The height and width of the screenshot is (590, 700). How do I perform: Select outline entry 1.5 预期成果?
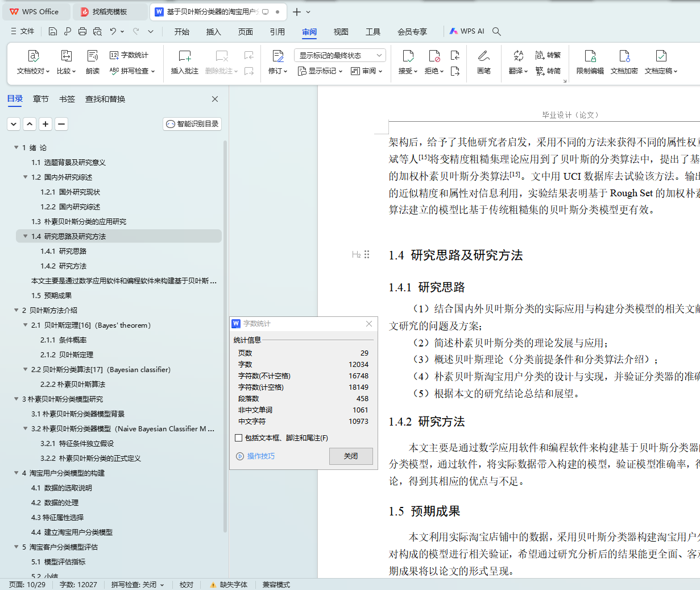(51, 295)
